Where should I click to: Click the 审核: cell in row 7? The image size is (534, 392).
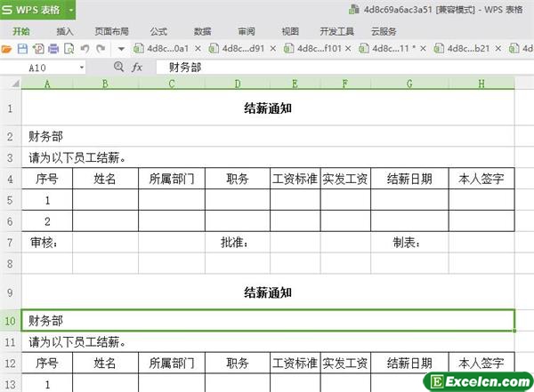pos(47,243)
